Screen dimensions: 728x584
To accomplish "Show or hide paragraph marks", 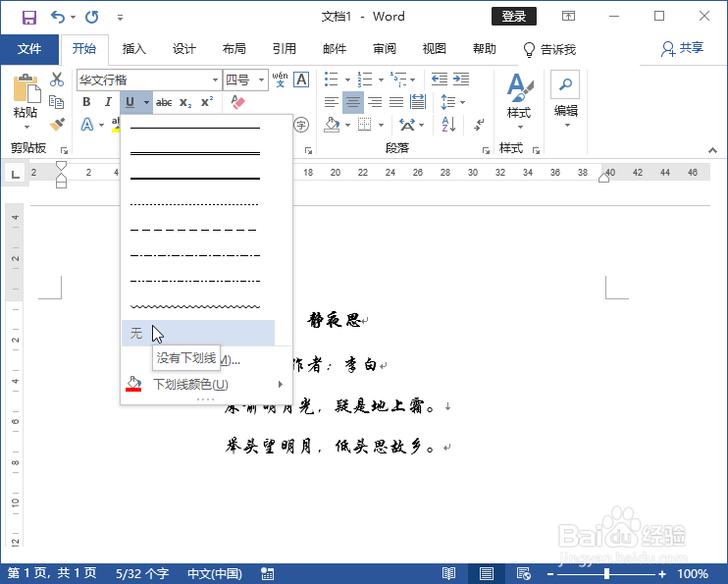I will click(x=479, y=125).
